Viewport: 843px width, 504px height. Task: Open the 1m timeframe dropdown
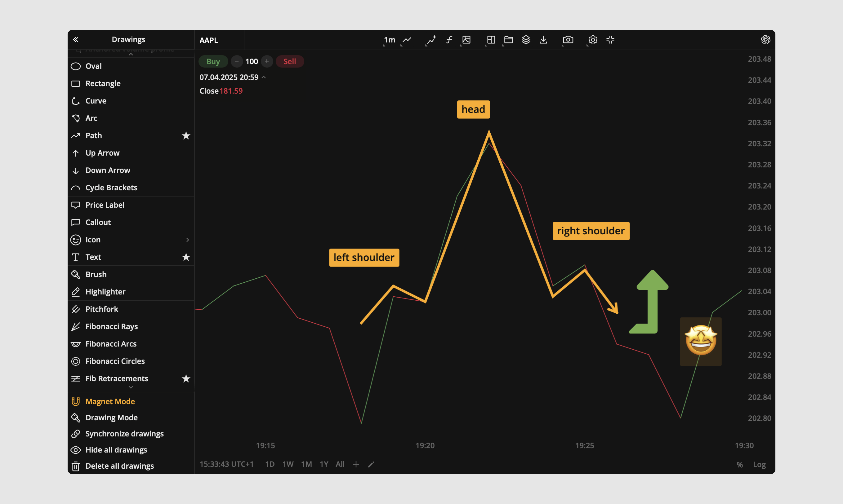click(x=389, y=40)
